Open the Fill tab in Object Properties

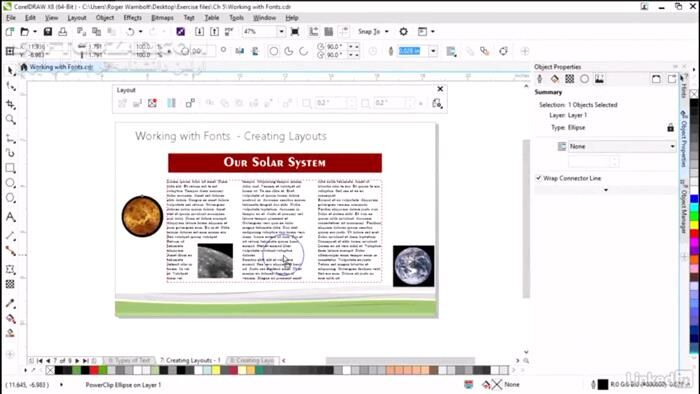point(554,79)
